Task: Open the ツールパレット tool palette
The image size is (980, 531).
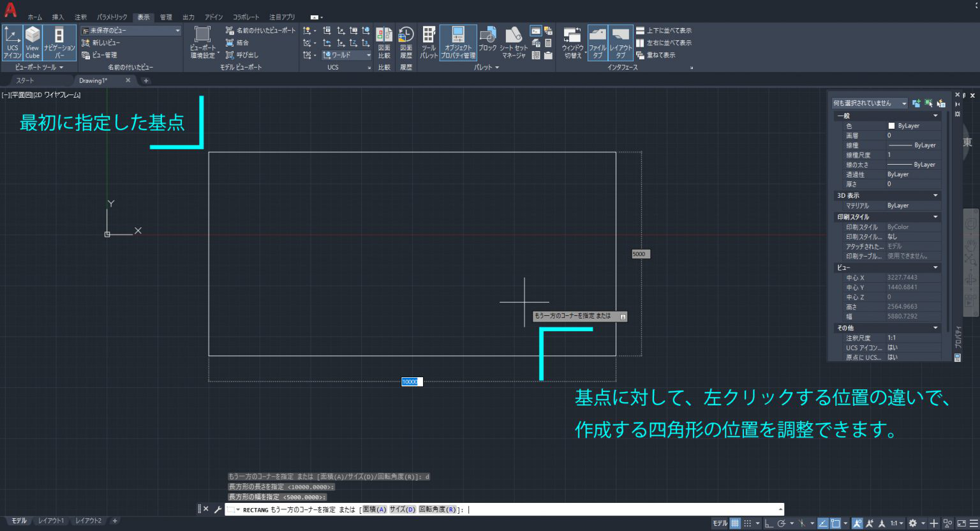Action: [429, 43]
